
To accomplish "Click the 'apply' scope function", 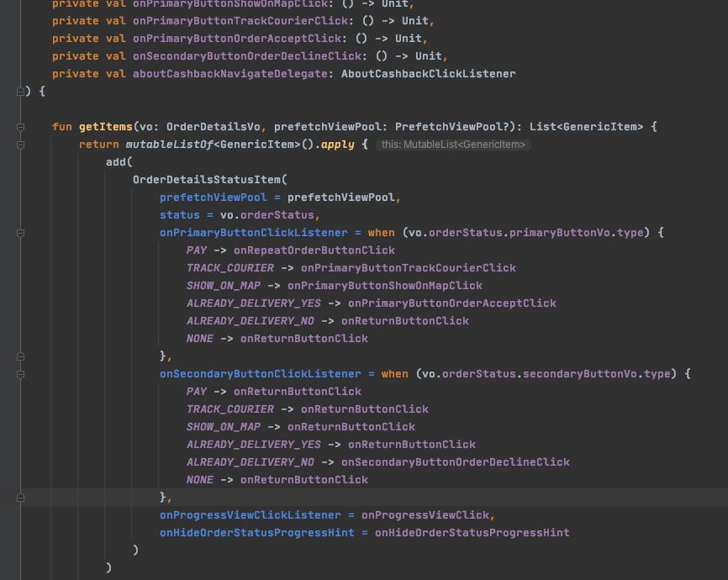I will click(x=338, y=145).
